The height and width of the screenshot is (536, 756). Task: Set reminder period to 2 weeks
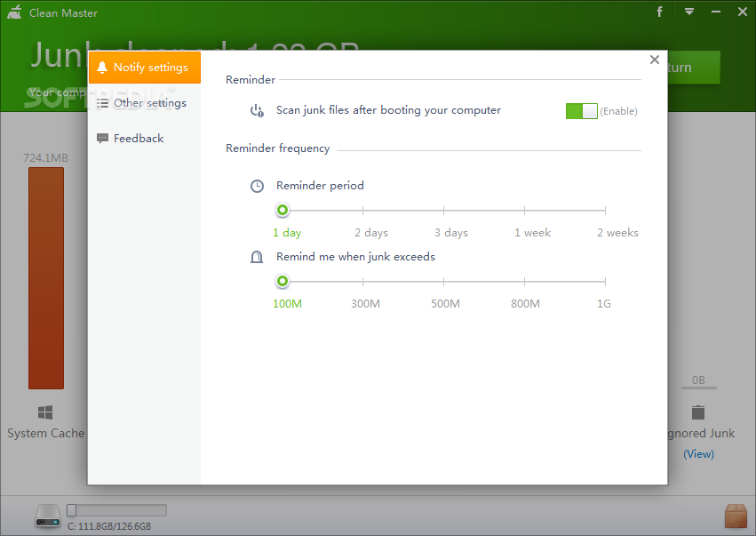click(x=605, y=211)
